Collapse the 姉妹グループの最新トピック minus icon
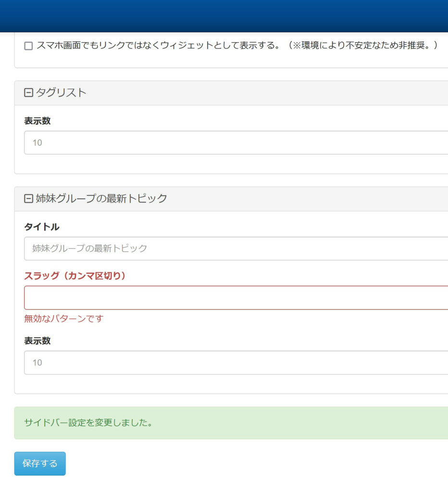Viewport: 448px width, 492px height. 28,198
